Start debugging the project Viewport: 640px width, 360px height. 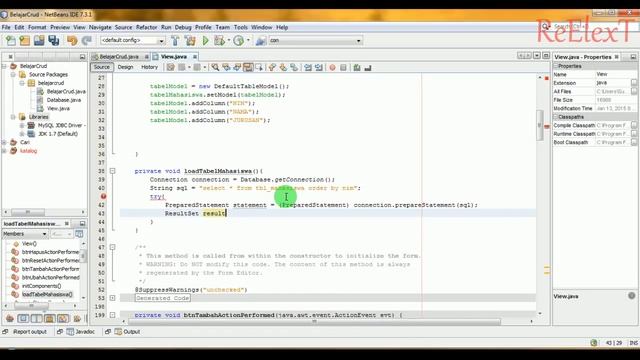pos(219,40)
